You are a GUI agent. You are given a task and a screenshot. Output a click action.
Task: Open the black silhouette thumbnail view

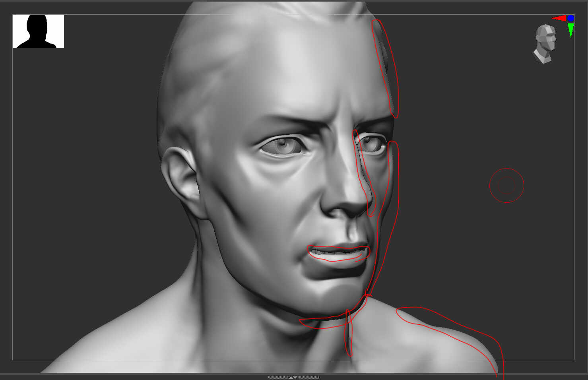[39, 31]
